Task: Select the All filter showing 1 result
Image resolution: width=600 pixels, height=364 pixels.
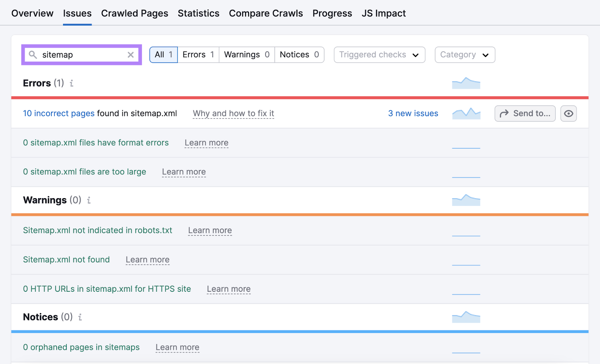Action: 163,55
